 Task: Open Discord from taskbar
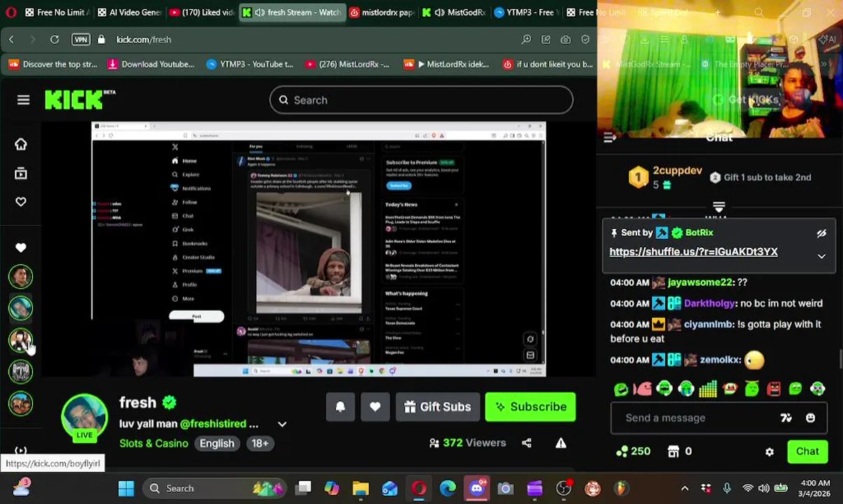pyautogui.click(x=477, y=488)
